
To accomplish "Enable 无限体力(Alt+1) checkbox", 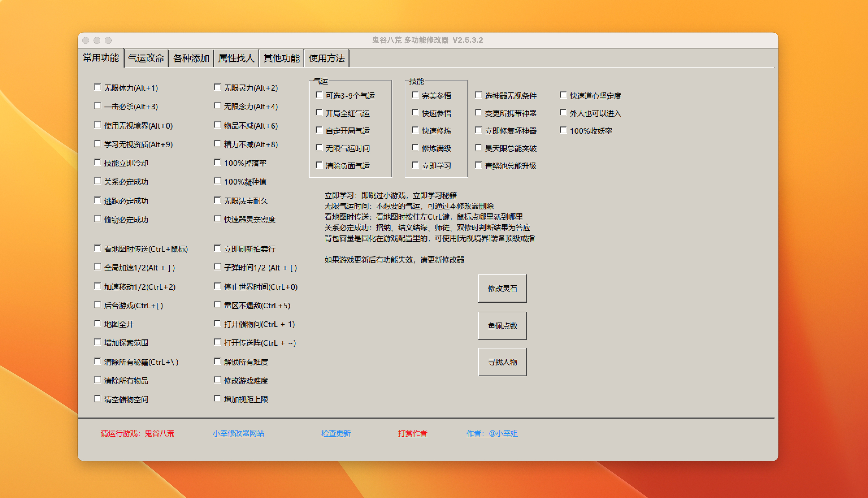I will (x=97, y=87).
